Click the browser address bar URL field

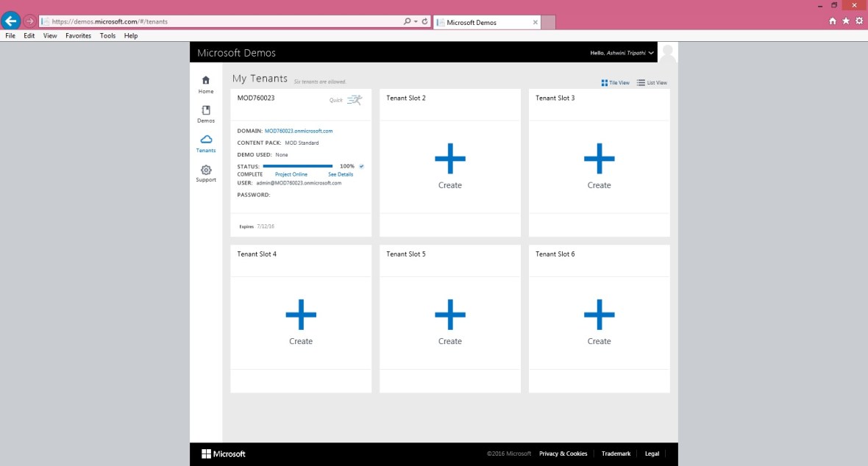point(221,22)
